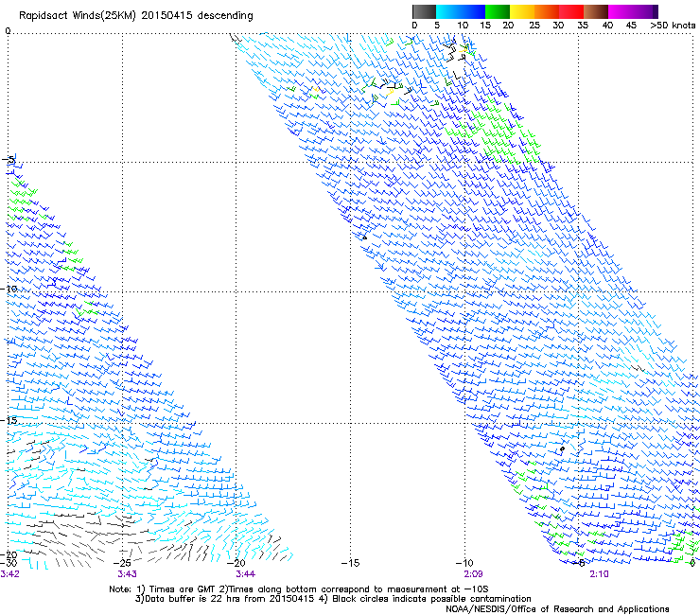Click the latitude label '-5' on left axis
Screen dimensions: 700x615
coord(9,160)
